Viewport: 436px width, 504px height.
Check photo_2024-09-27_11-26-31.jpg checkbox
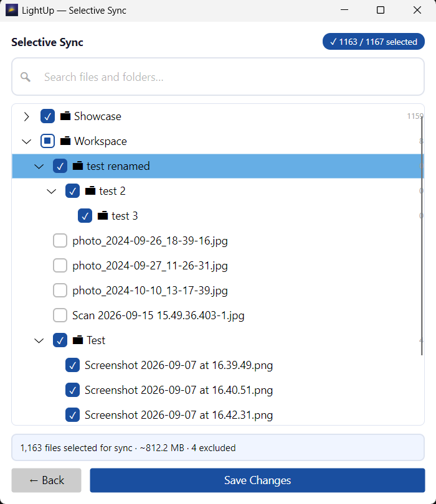60,266
